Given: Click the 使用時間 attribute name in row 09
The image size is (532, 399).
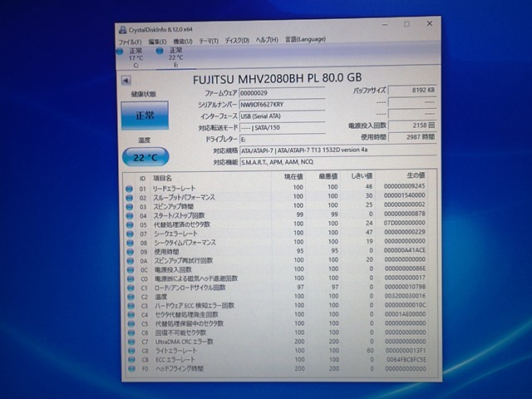Looking at the screenshot, I should click(166, 252).
